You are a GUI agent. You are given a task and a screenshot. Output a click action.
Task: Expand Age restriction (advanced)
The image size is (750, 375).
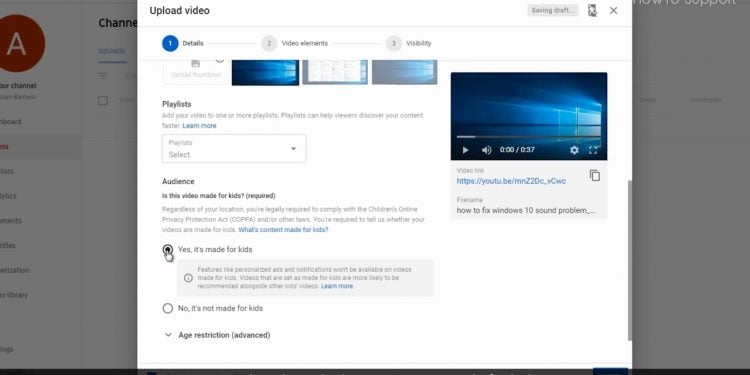[217, 335]
